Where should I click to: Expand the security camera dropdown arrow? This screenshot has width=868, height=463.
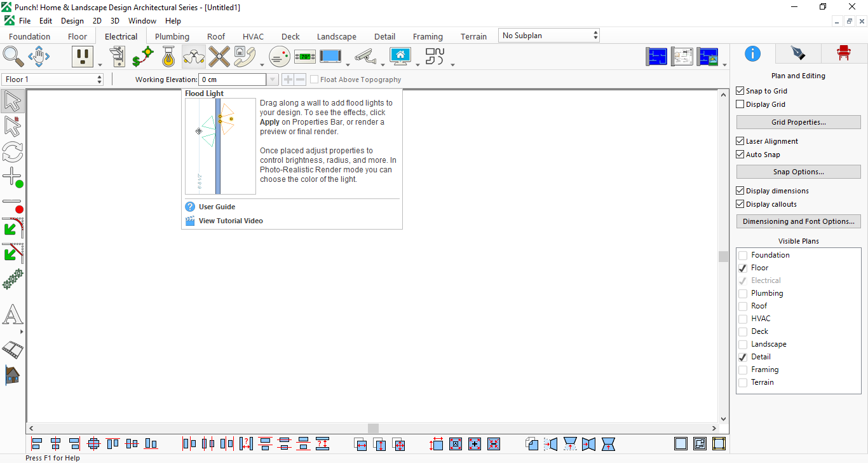tap(383, 64)
